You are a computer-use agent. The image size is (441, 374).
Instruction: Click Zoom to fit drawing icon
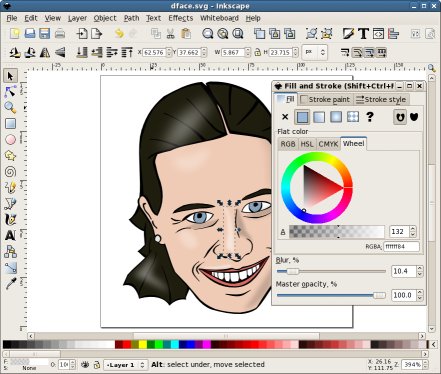coord(223,34)
